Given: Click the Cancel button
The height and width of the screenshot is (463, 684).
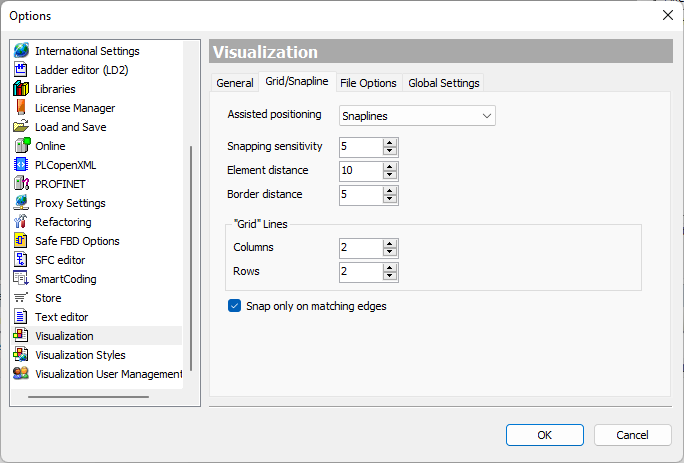Looking at the screenshot, I should [632, 435].
